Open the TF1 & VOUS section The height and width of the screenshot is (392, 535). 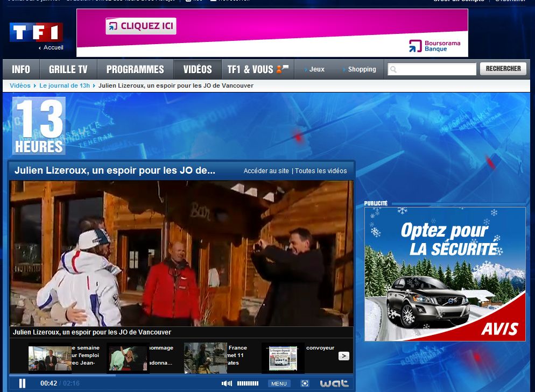pyautogui.click(x=258, y=69)
